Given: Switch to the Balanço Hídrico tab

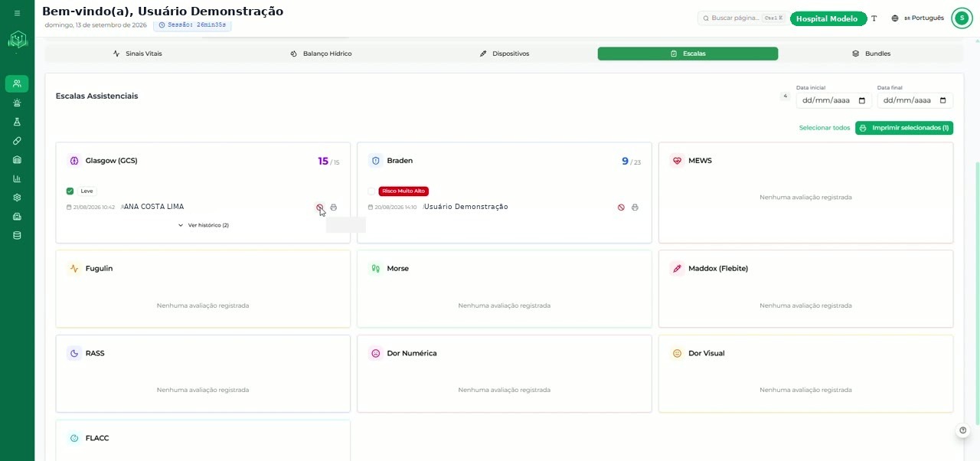Looking at the screenshot, I should pyautogui.click(x=321, y=54).
